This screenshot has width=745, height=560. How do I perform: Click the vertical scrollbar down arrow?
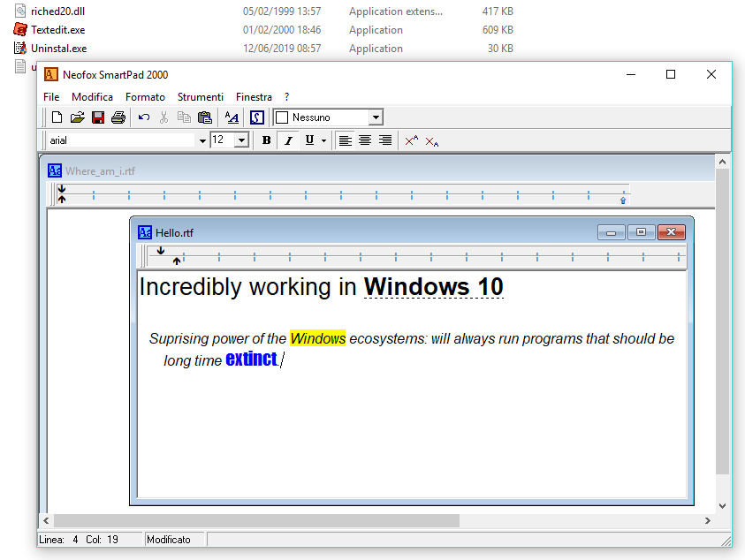pyautogui.click(x=722, y=506)
